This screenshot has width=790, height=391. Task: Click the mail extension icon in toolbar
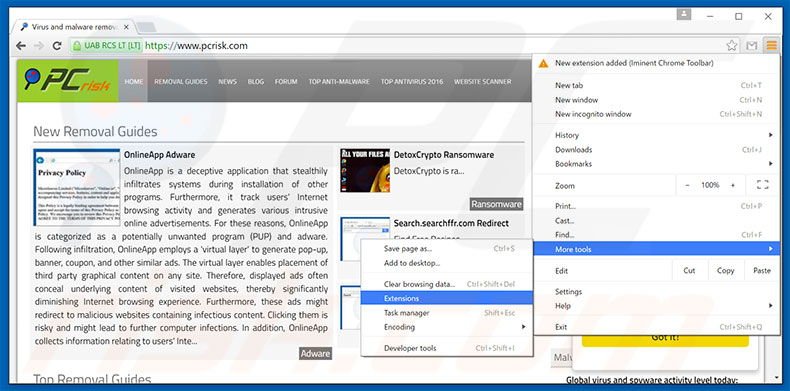(752, 46)
